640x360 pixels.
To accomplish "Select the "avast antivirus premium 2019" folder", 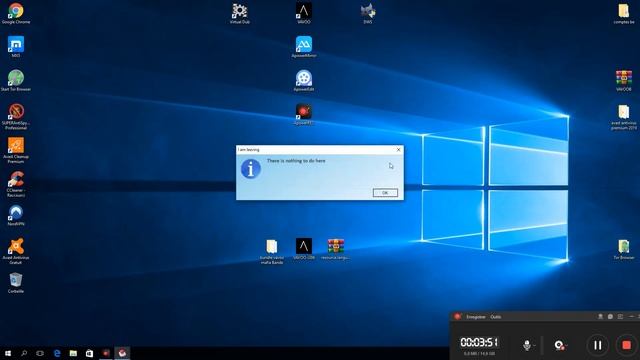I will (x=624, y=117).
